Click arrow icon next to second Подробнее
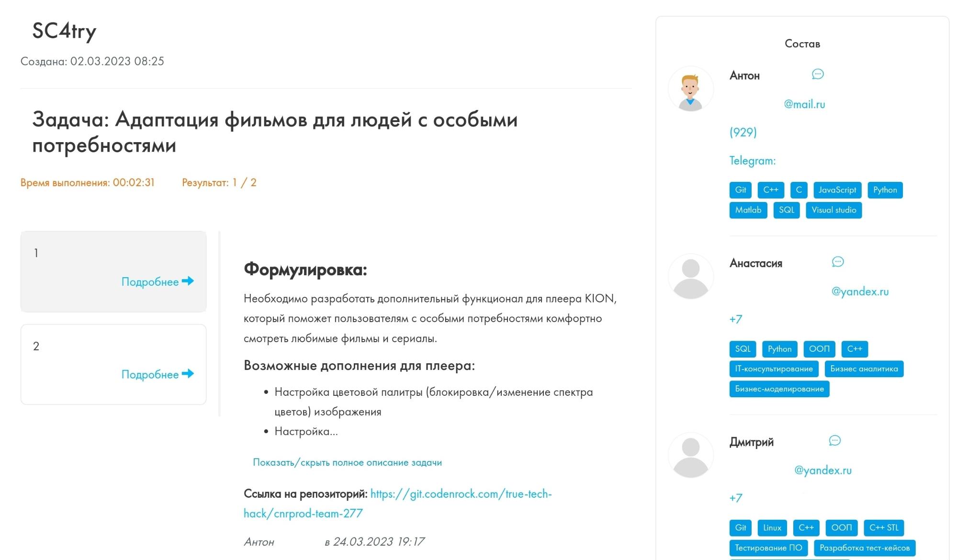 188,374
